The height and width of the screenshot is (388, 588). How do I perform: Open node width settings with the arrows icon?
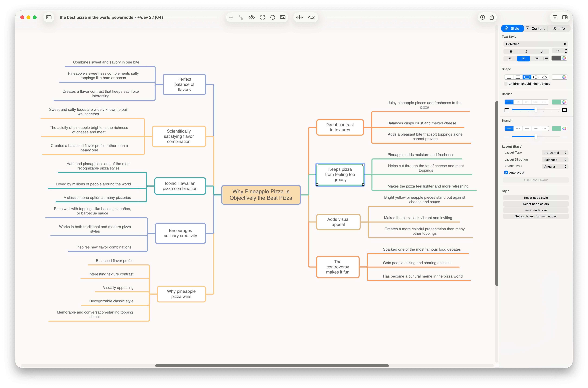click(x=300, y=17)
